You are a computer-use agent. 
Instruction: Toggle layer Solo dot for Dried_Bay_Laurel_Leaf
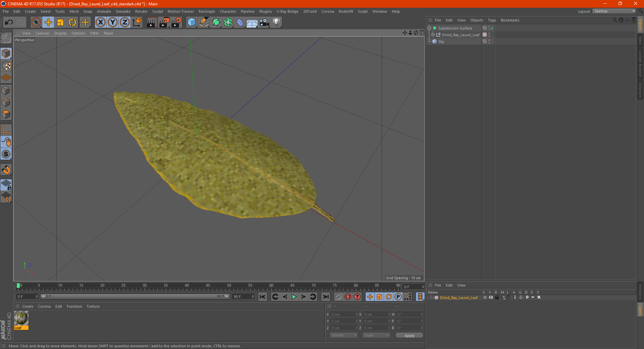485,297
